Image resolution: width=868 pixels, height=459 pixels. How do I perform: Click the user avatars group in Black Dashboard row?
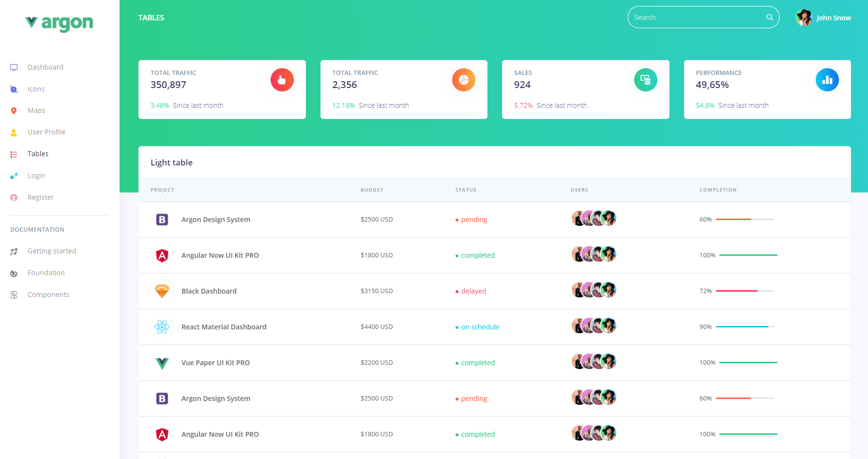594,290
